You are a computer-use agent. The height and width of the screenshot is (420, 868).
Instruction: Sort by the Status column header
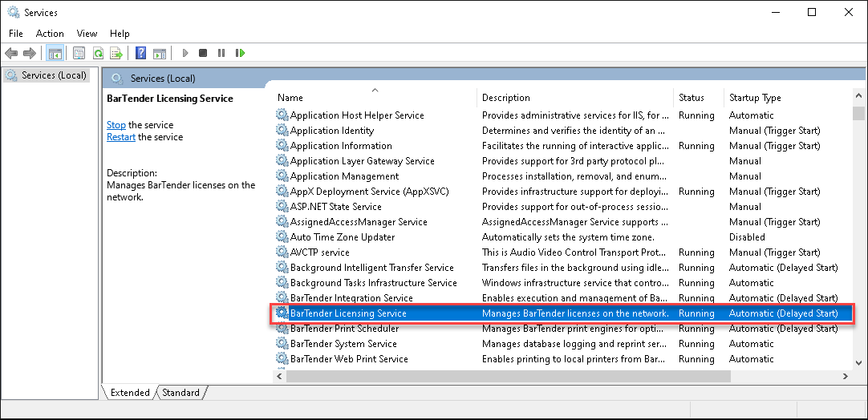click(x=698, y=98)
